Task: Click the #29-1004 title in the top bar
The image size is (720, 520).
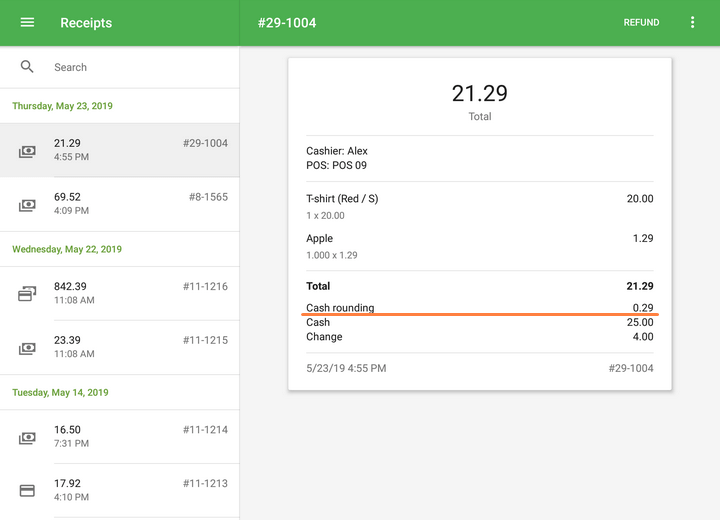Action: pyautogui.click(x=287, y=23)
